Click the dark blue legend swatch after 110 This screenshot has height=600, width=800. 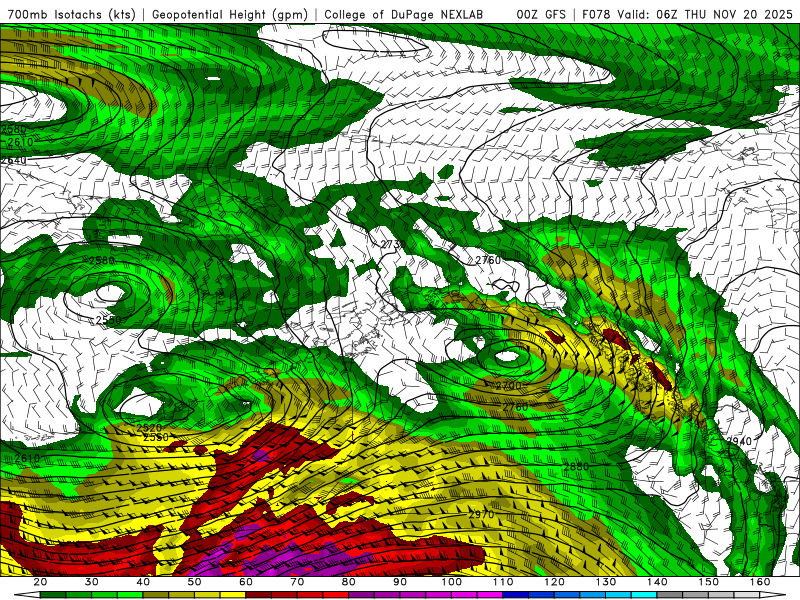(516, 595)
